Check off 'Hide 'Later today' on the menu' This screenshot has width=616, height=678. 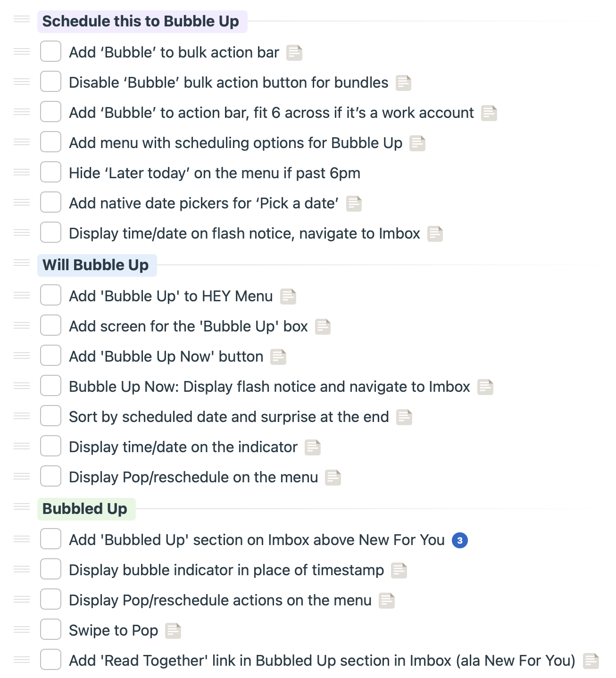50,172
